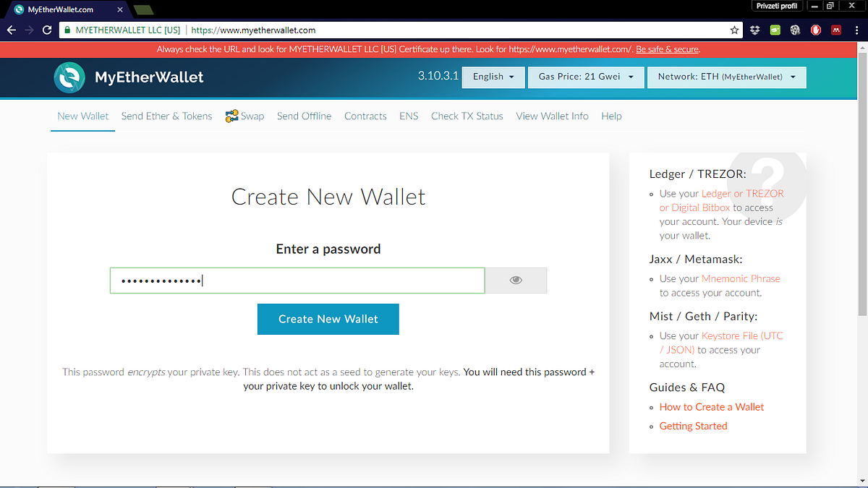
Task: Click the Privzeti profil button
Action: point(776,6)
